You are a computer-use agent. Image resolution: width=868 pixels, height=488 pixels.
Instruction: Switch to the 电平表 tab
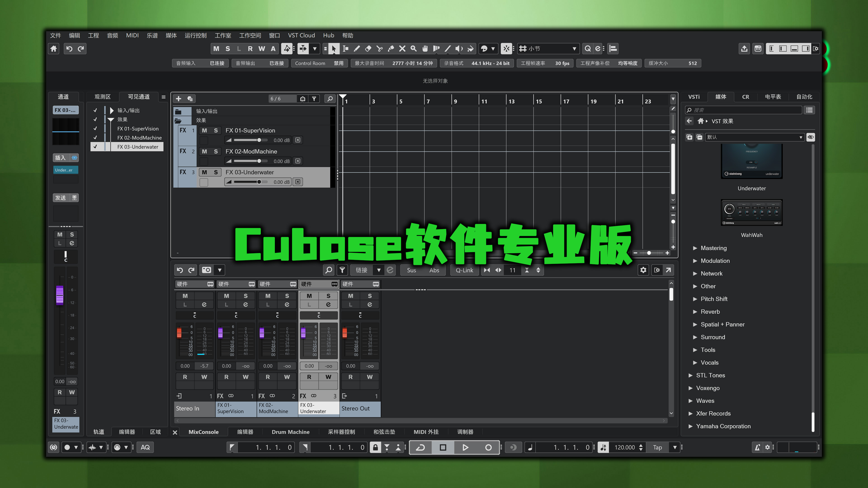(x=773, y=97)
